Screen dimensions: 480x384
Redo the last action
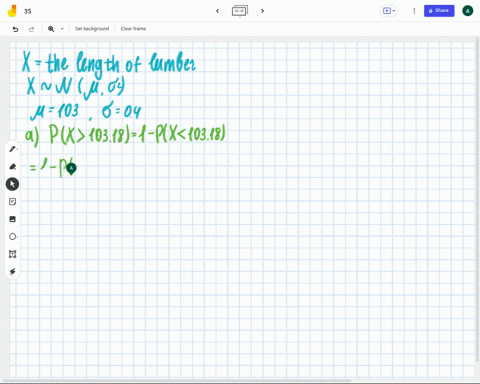(31, 29)
